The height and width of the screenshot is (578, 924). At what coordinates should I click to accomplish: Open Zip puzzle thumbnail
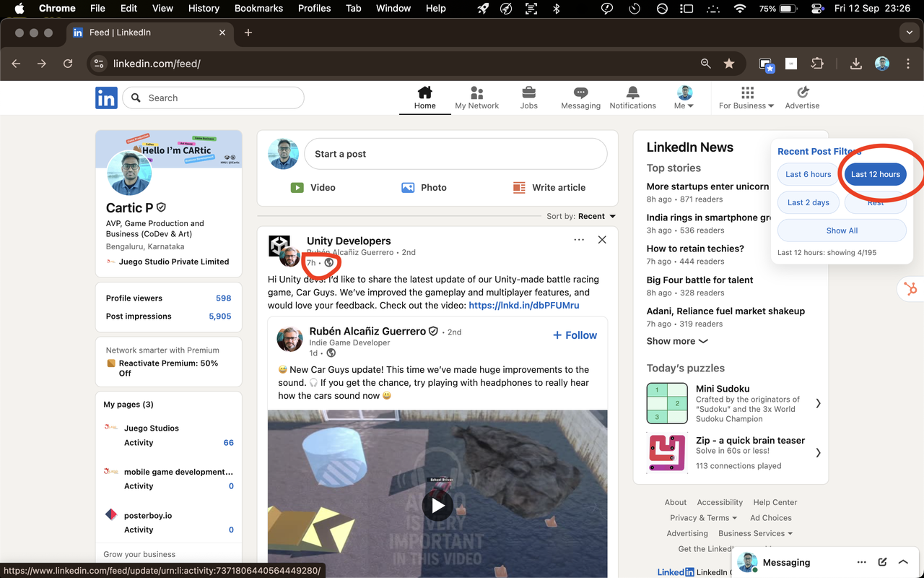pos(667,453)
